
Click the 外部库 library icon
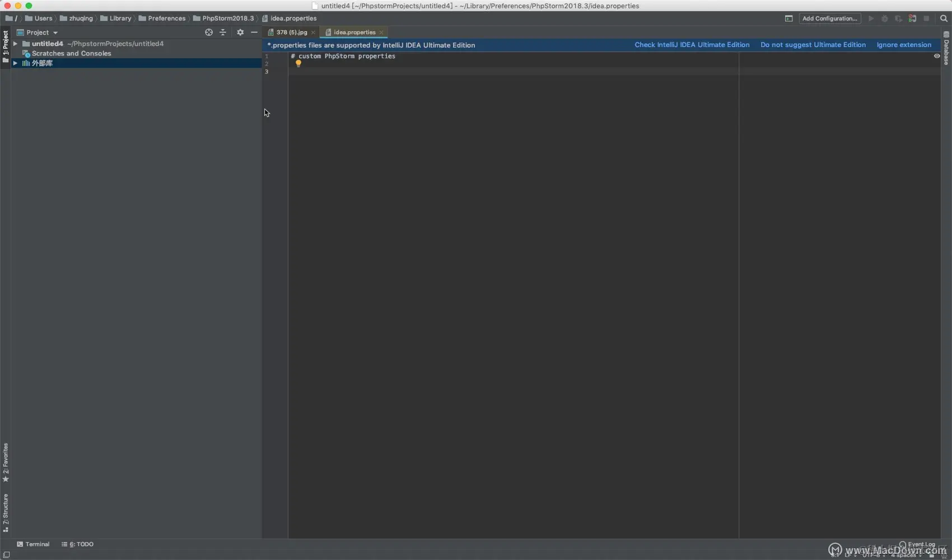[x=26, y=63]
